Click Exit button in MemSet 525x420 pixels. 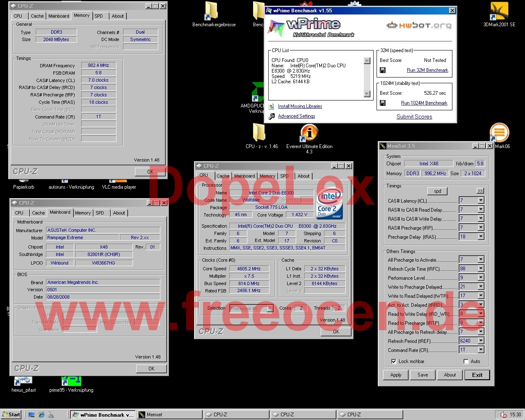pyautogui.click(x=477, y=375)
